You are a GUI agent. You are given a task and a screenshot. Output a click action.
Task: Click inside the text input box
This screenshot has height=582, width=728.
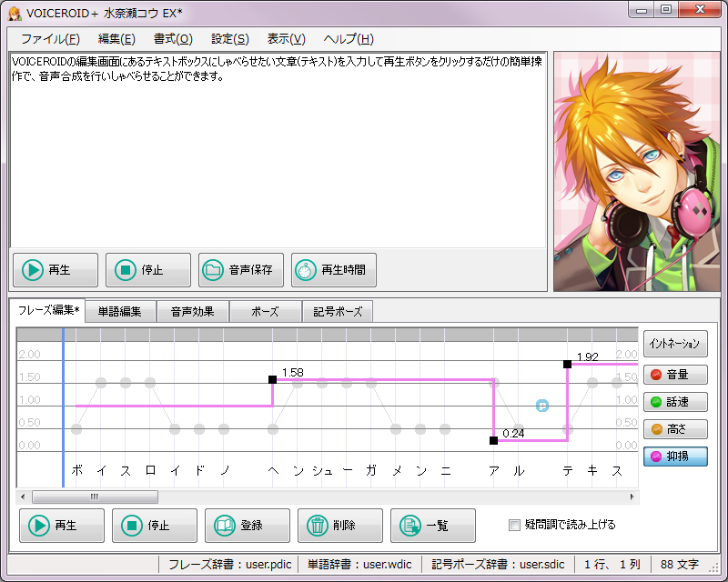pos(278,150)
